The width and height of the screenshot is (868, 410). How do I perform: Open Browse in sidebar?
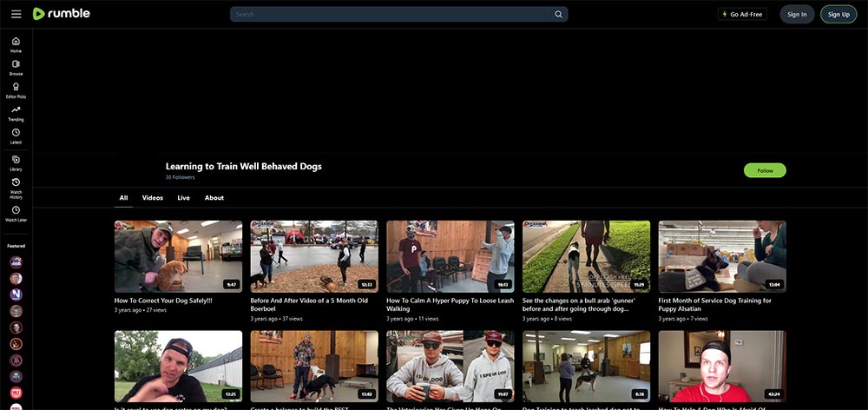16,68
